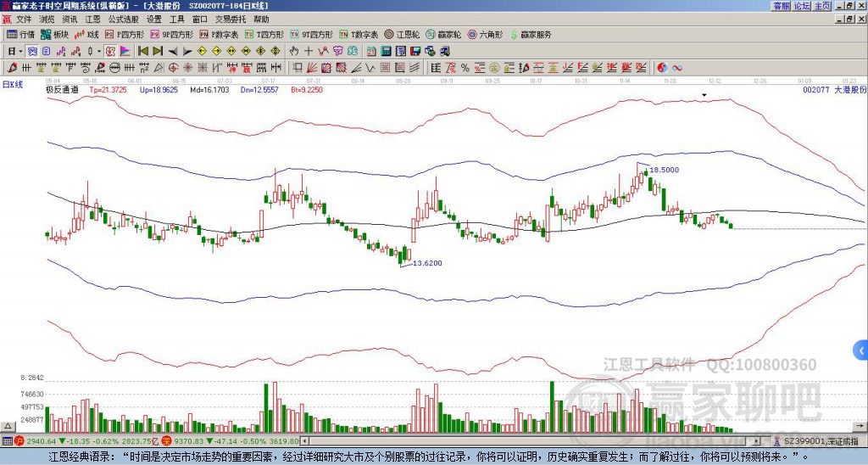Expand the candlestick style dropdown arrow
The height and width of the screenshot is (465, 868).
click(98, 52)
